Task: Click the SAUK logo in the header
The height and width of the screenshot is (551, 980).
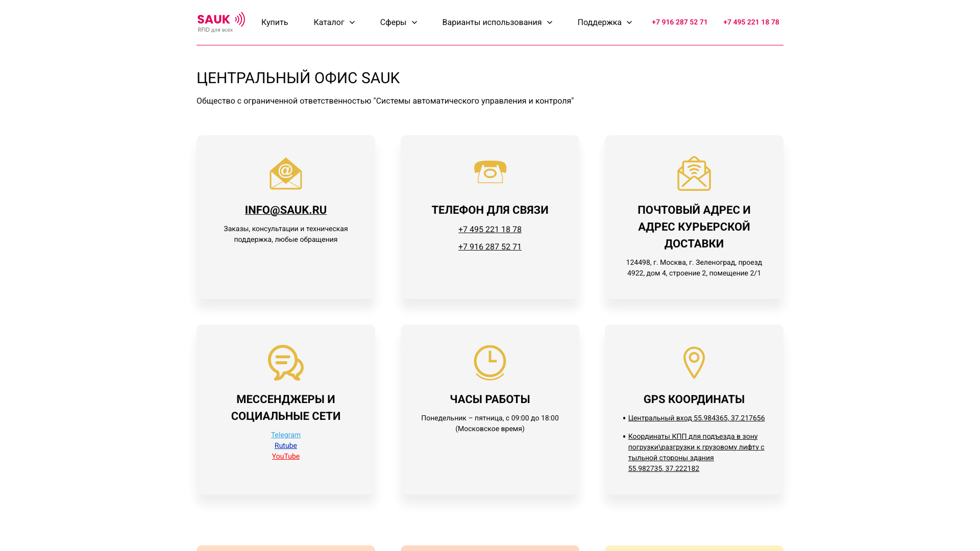Action: click(x=221, y=22)
